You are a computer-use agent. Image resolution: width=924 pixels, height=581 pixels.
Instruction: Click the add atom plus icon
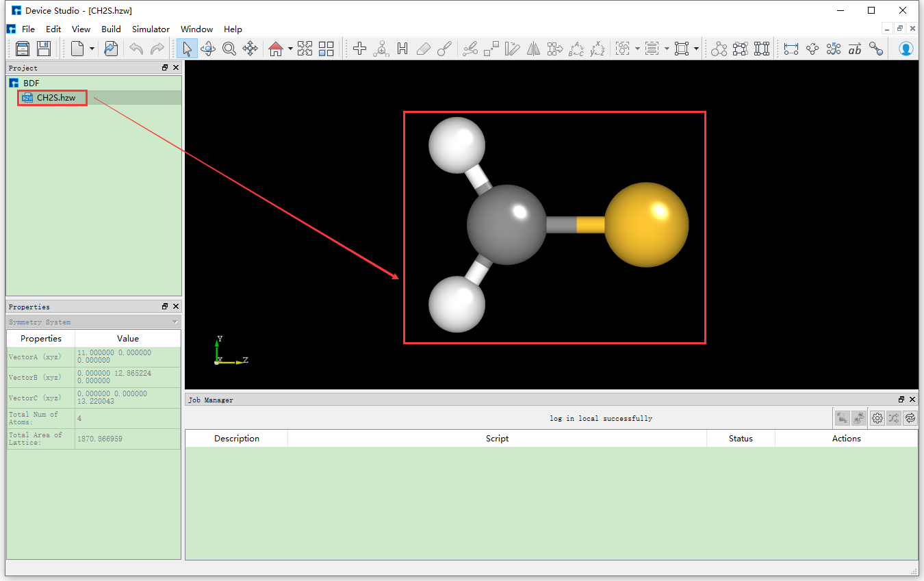click(359, 49)
